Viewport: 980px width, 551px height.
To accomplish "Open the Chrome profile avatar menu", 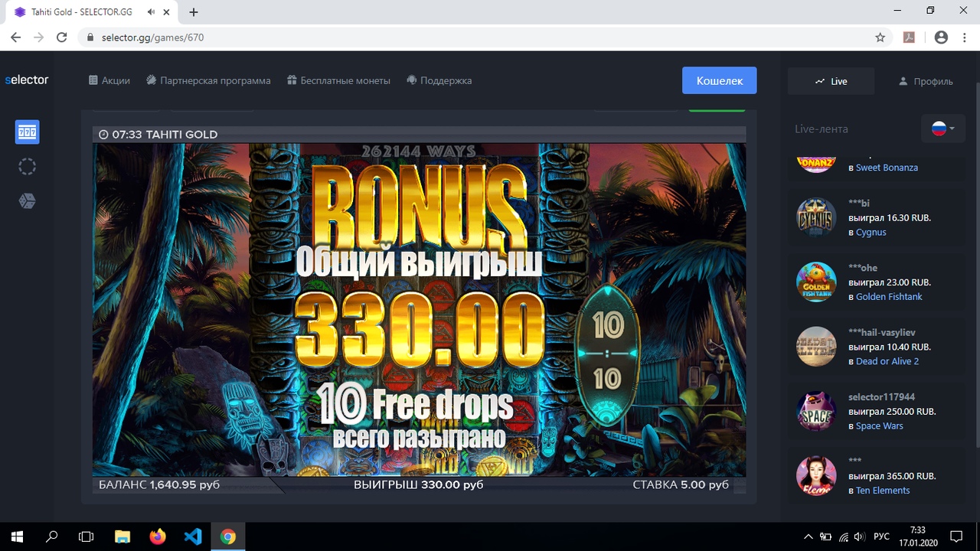I will (x=941, y=37).
